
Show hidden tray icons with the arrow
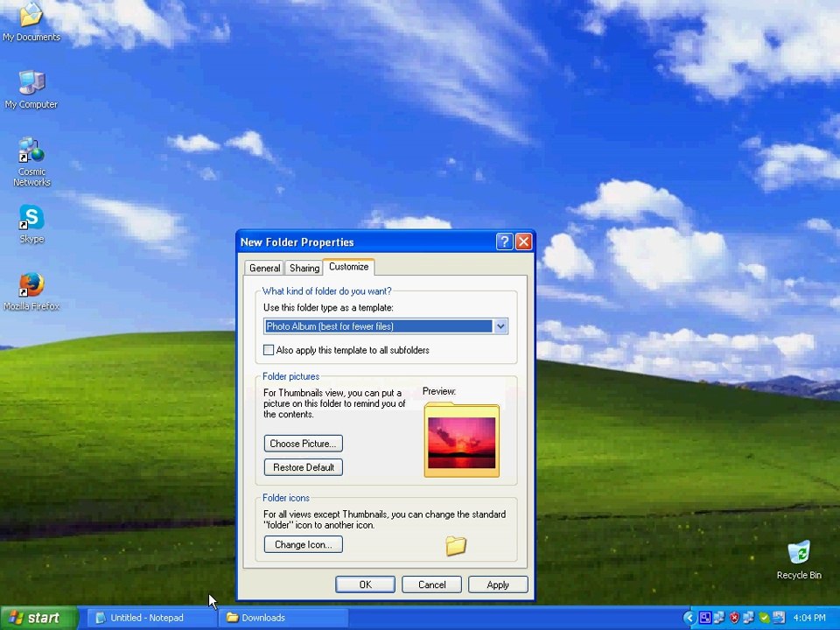coord(689,618)
